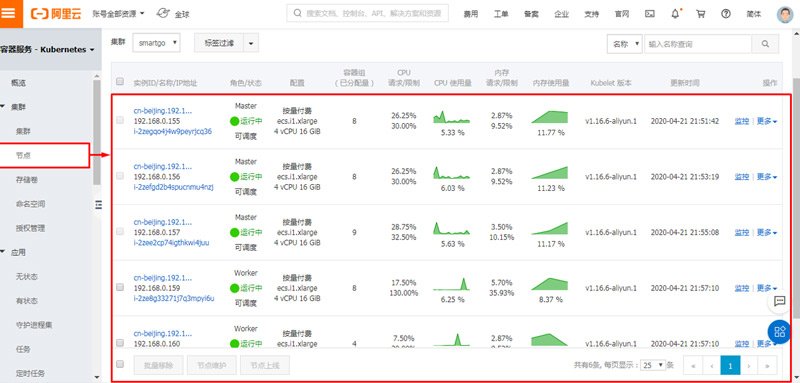Open the smartgo cluster dropdown
This screenshot has width=800, height=383.
[157, 43]
